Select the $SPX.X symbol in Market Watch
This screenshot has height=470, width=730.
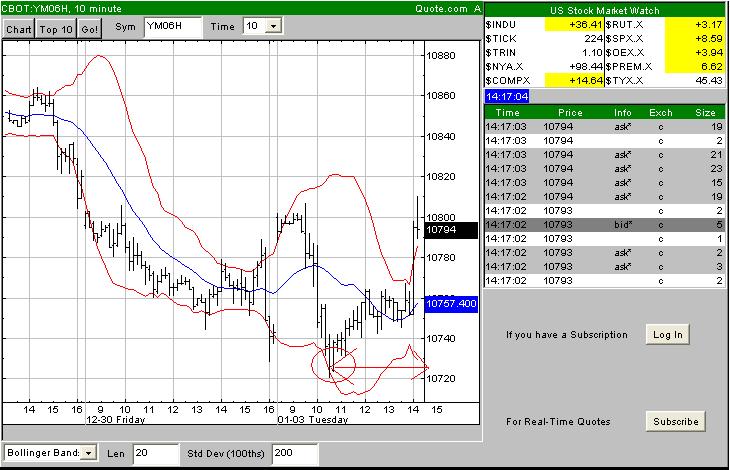624,39
